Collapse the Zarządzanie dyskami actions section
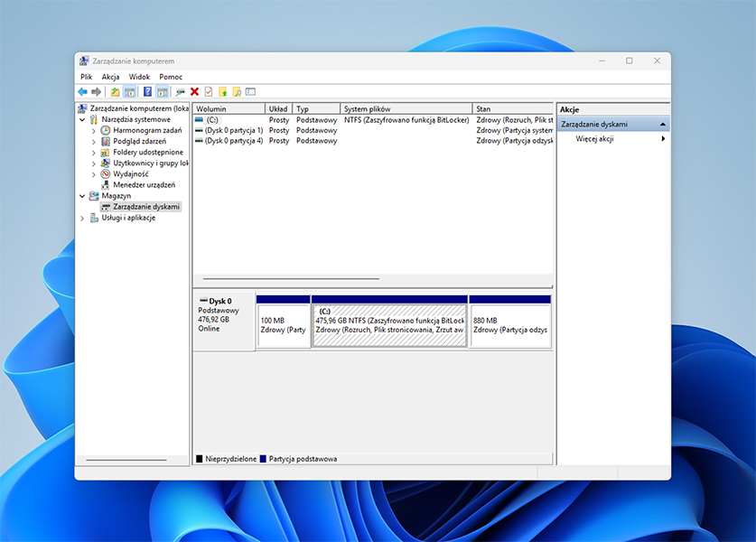 coord(663,125)
